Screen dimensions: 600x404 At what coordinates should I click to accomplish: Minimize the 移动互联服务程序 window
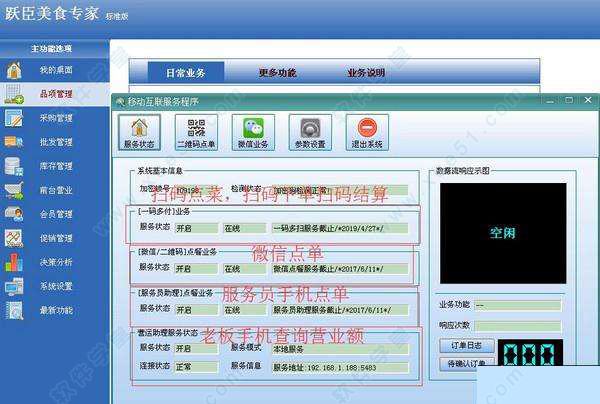click(x=550, y=101)
